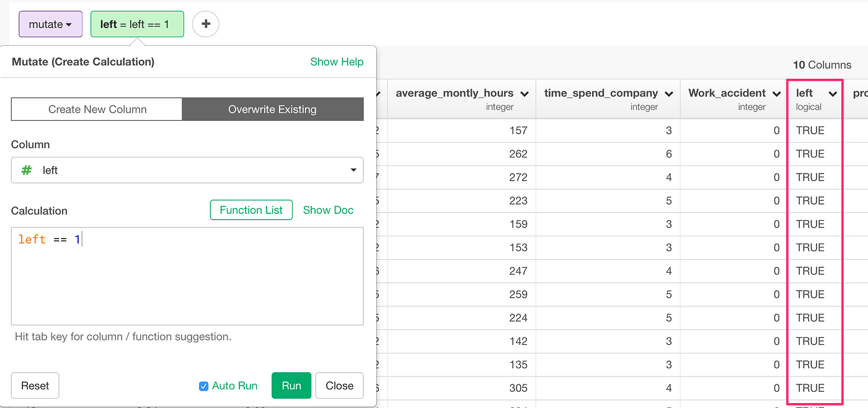
Task: Add a new step with the plus icon
Action: pyautogui.click(x=205, y=24)
